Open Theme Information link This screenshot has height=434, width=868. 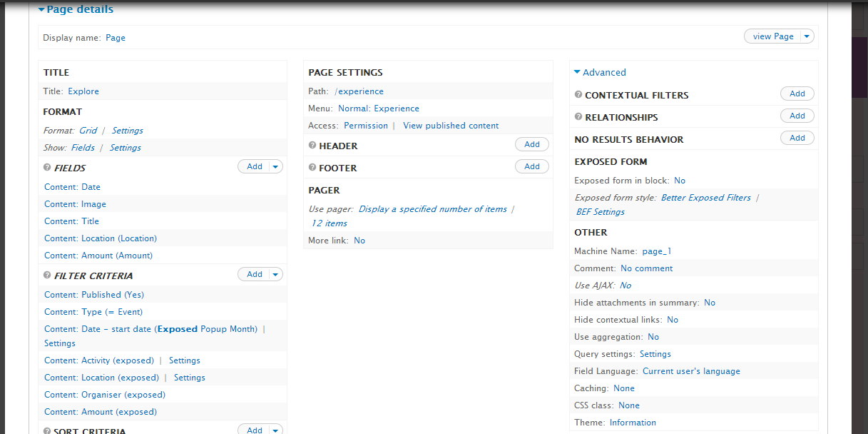pos(633,423)
